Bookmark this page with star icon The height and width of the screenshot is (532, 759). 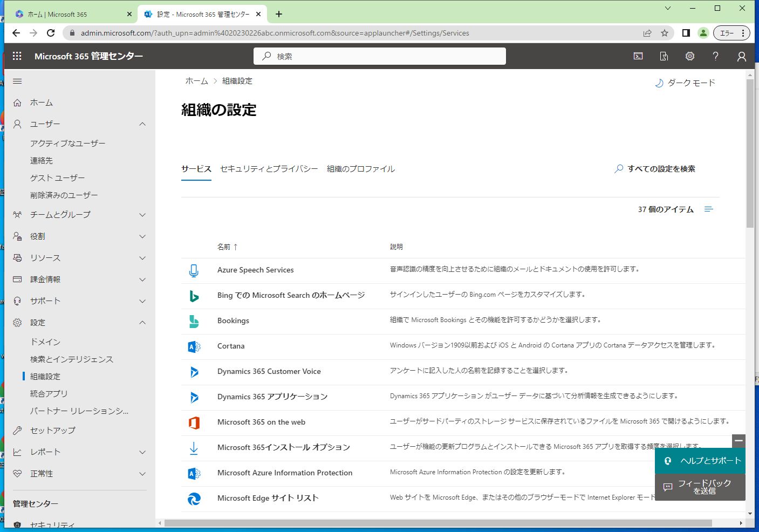[x=665, y=33]
